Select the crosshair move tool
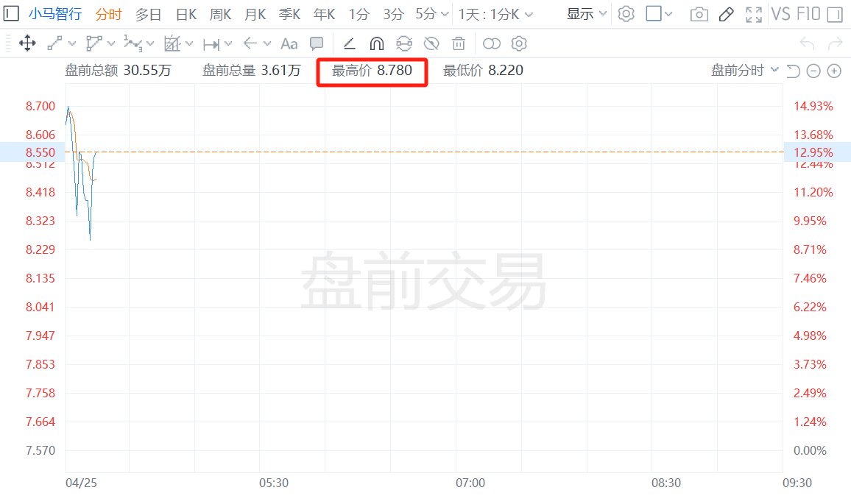 (x=27, y=43)
